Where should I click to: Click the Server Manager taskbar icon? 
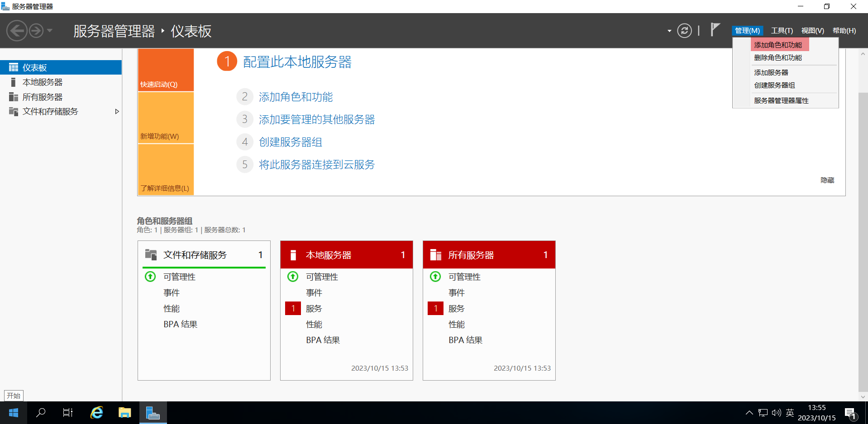click(153, 413)
